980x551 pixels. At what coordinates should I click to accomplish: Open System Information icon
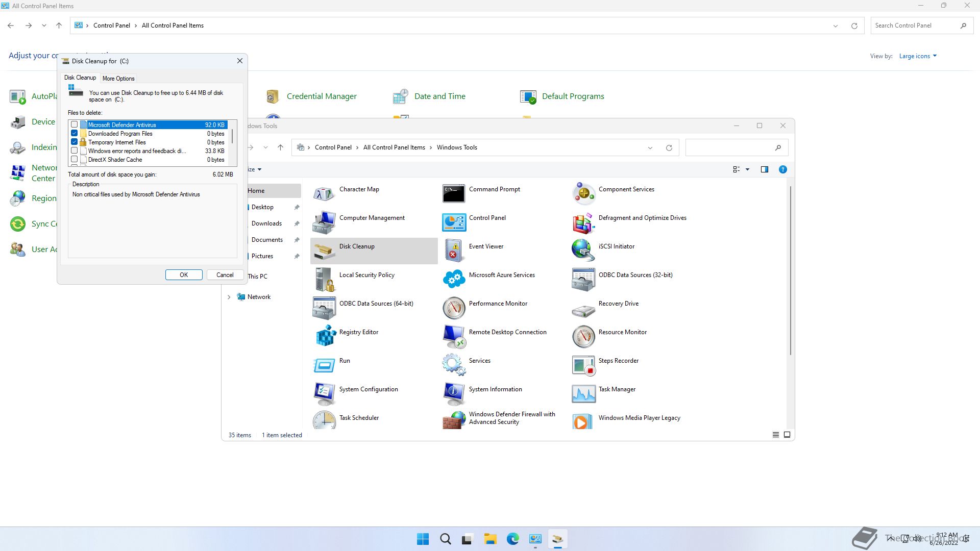click(454, 394)
